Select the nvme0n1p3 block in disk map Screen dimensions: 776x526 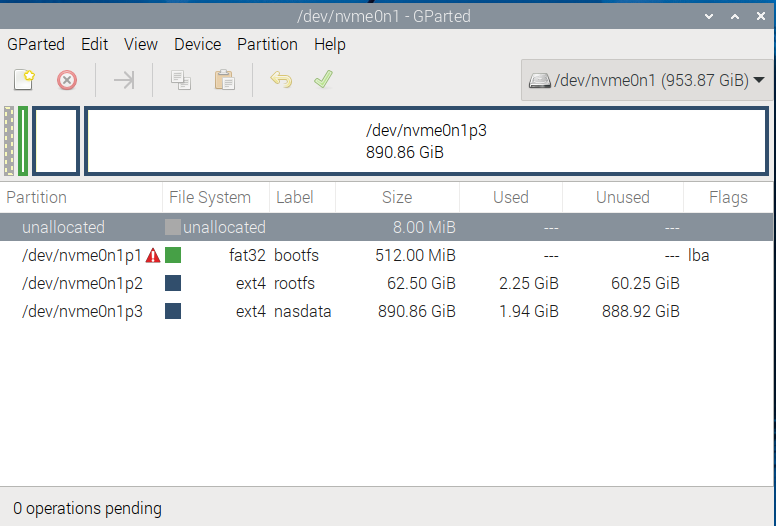pyautogui.click(x=426, y=141)
